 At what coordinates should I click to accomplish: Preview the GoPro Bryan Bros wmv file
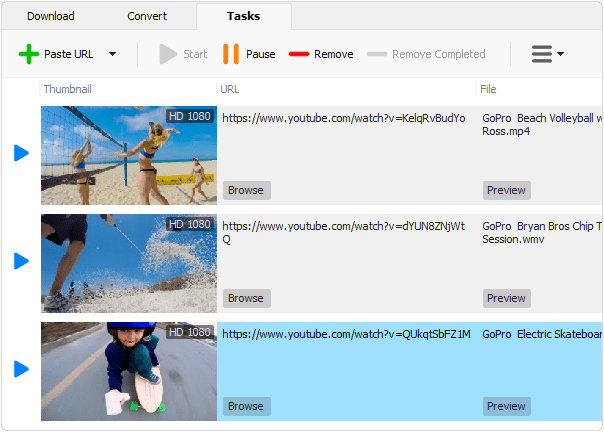(x=507, y=298)
